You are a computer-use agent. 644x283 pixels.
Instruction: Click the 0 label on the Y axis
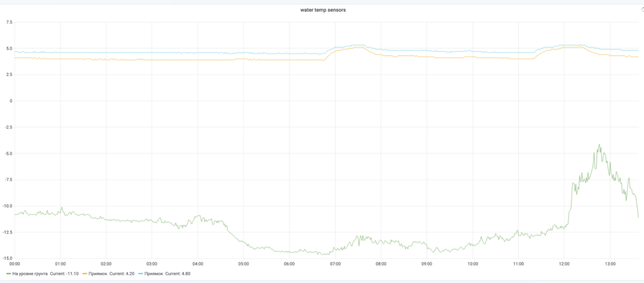[x=10, y=101]
